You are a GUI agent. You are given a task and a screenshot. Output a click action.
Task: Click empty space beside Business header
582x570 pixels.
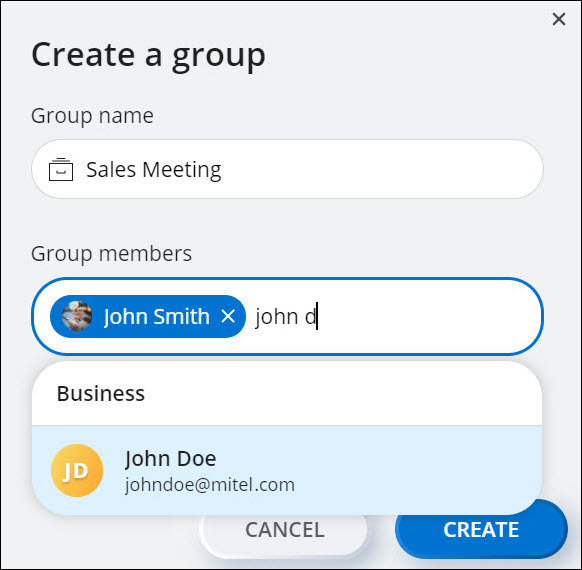click(341, 393)
